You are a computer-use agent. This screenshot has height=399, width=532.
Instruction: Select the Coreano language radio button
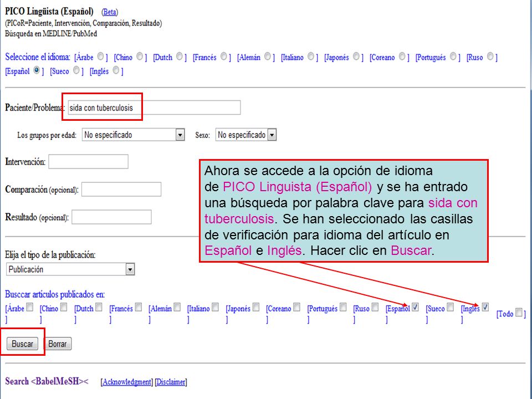pyautogui.click(x=402, y=56)
